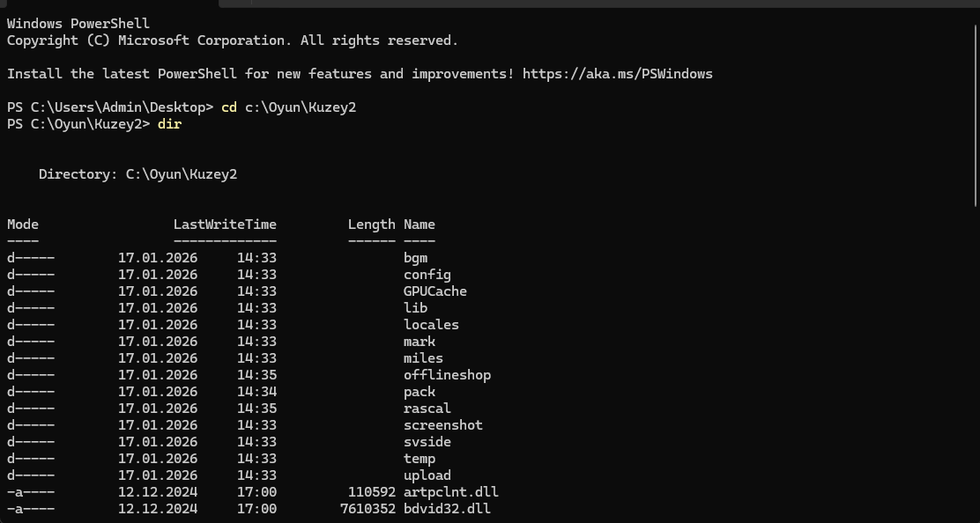Click the 'cd' command on the first prompt
The height and width of the screenshot is (523, 980).
point(229,107)
